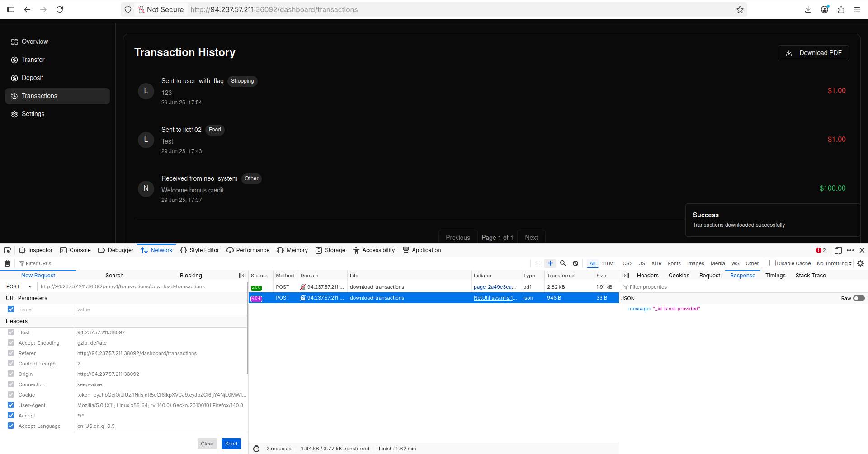
Task: Click the performance analysis stopwatch icon
Action: (256, 449)
